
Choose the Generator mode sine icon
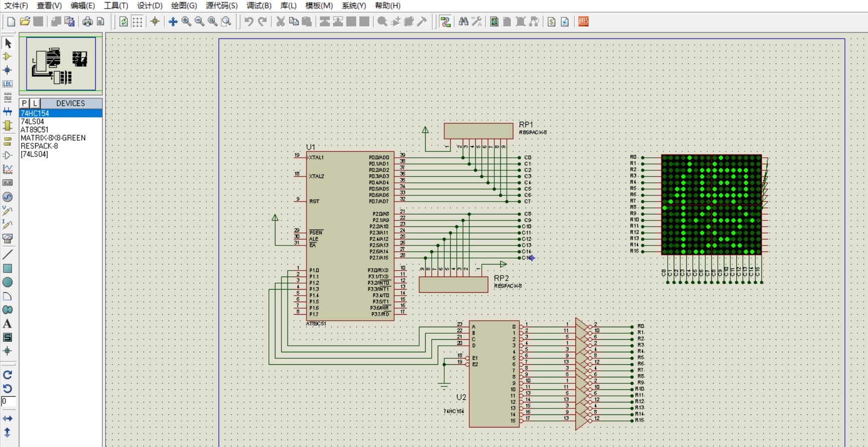(8, 197)
